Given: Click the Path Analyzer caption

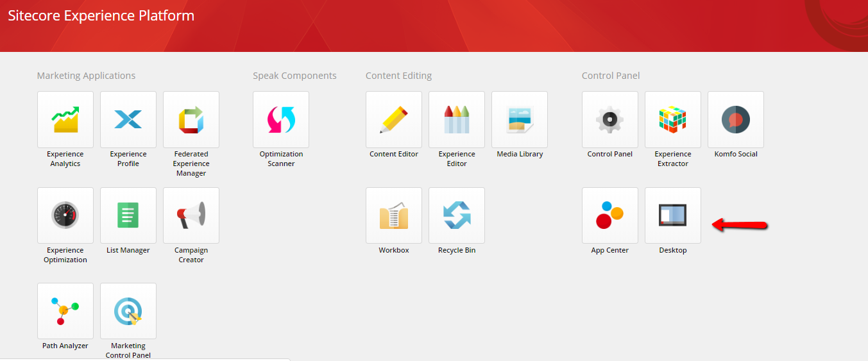Looking at the screenshot, I should coord(65,346).
